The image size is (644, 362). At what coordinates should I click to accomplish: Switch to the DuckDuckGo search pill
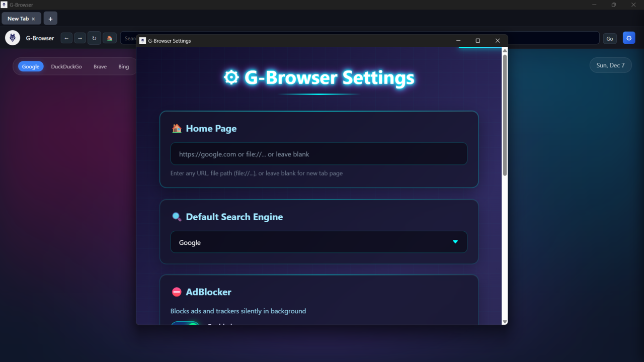tap(66, 66)
